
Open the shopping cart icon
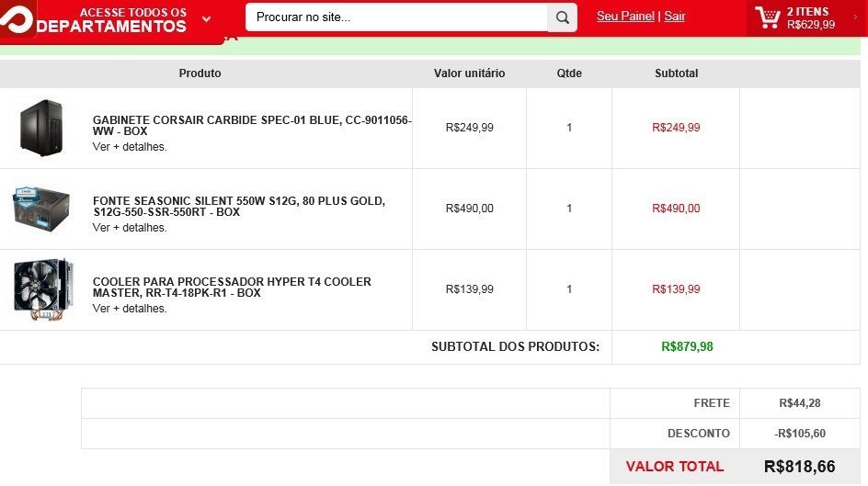[768, 17]
